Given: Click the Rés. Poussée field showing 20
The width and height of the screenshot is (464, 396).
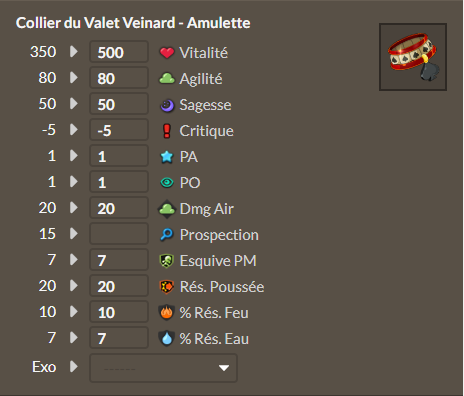Looking at the screenshot, I should 119,286.
